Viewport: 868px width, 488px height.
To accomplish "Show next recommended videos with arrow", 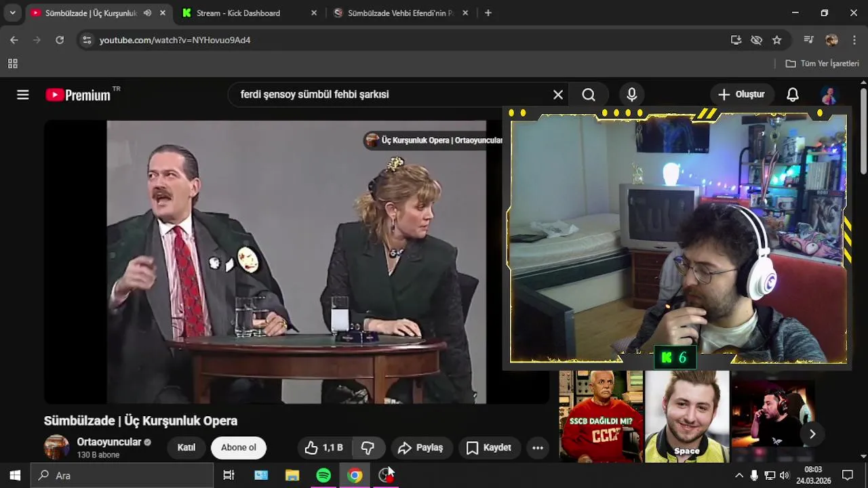I will [812, 434].
